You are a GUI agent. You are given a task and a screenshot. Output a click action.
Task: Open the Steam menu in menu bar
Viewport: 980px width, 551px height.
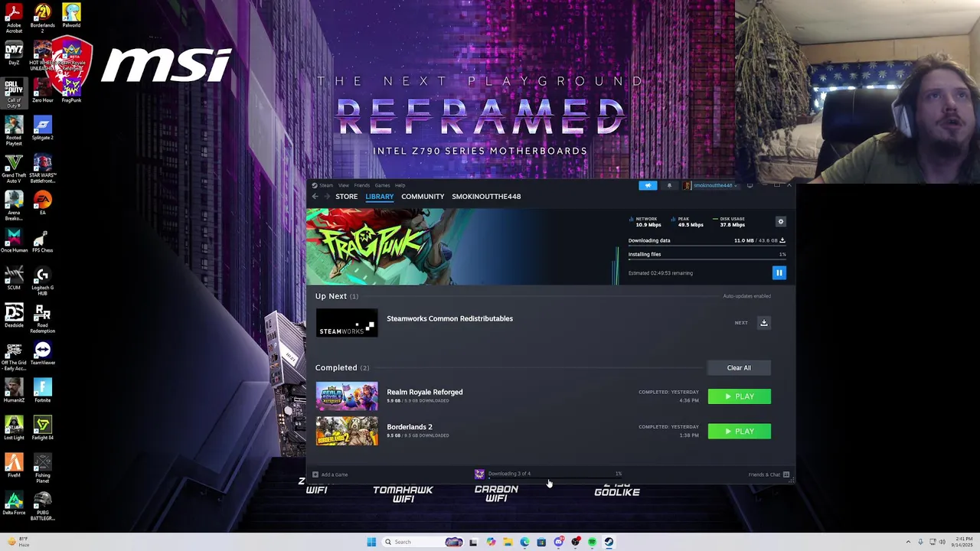(x=326, y=185)
